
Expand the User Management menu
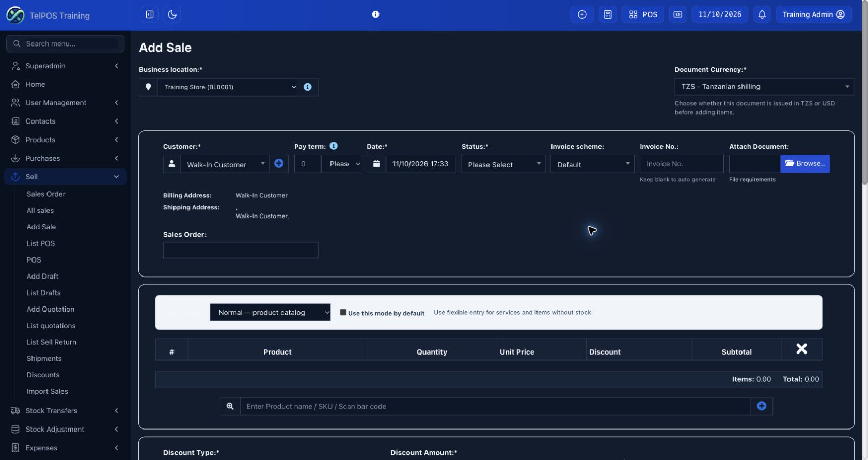point(66,103)
